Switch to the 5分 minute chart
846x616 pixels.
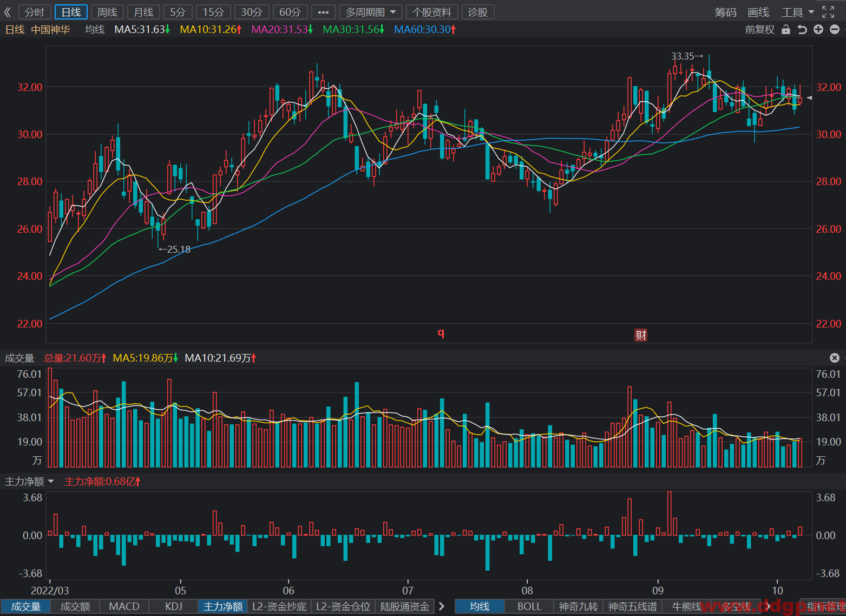[178, 12]
